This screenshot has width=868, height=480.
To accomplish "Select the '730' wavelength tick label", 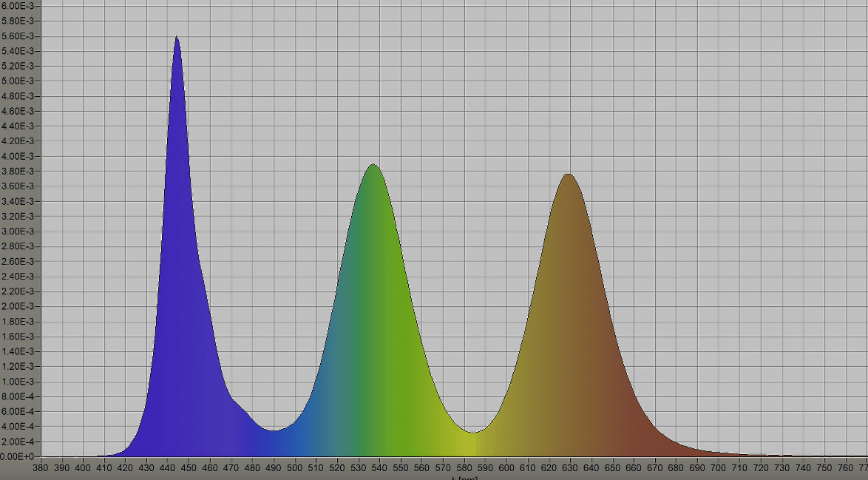I will pyautogui.click(x=781, y=468).
